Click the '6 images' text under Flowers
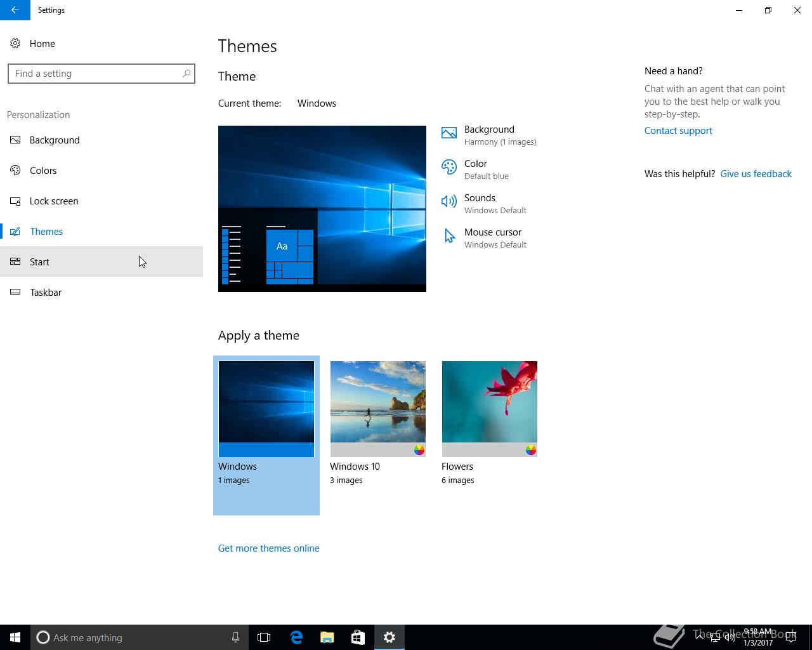Screen dimensions: 812x650 pyautogui.click(x=458, y=481)
